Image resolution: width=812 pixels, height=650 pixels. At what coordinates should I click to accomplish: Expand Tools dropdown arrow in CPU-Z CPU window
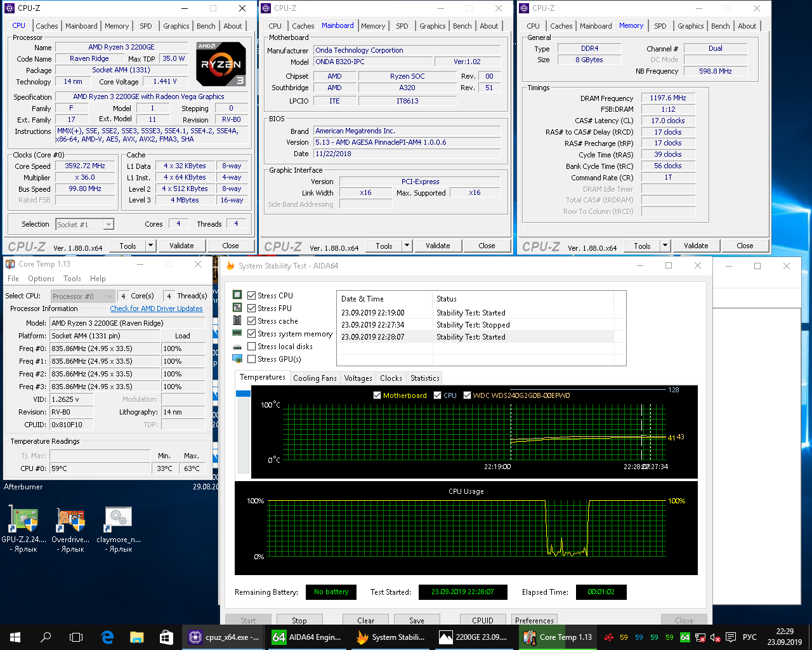tap(151, 246)
